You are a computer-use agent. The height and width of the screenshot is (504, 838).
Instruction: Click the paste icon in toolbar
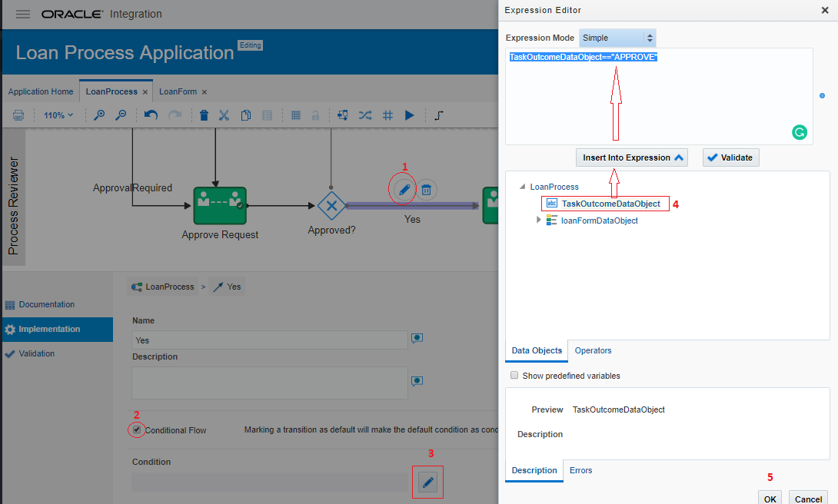pos(268,115)
